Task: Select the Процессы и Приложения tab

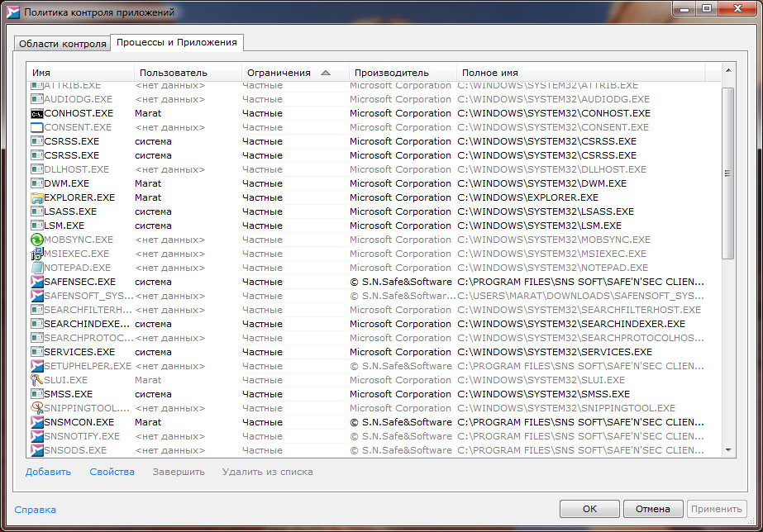Action: (177, 42)
